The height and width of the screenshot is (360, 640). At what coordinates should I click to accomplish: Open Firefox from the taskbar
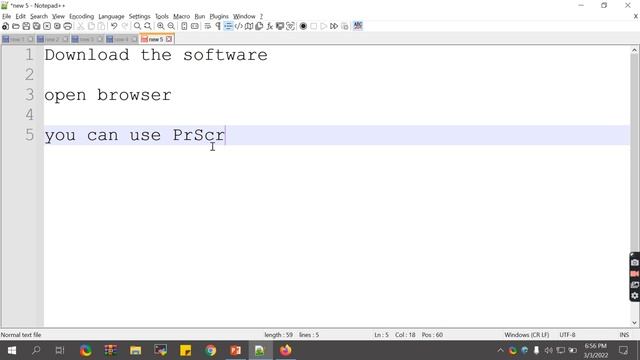[x=285, y=351]
